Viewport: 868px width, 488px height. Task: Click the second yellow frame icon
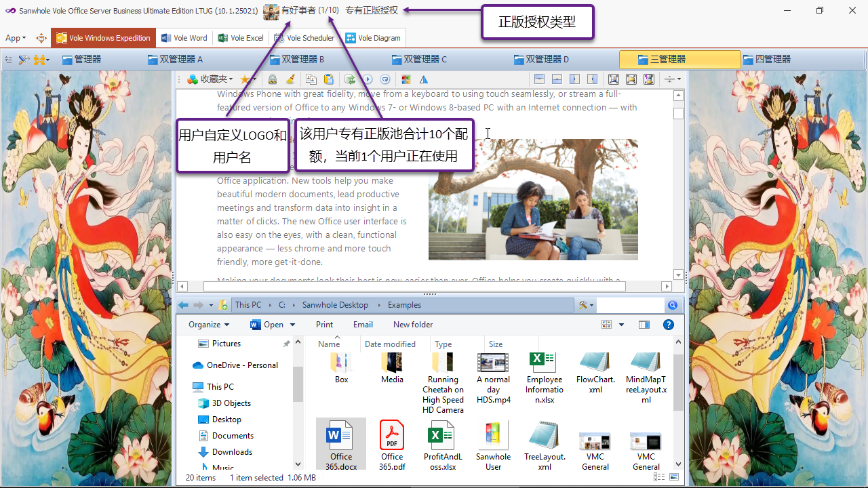(631, 79)
